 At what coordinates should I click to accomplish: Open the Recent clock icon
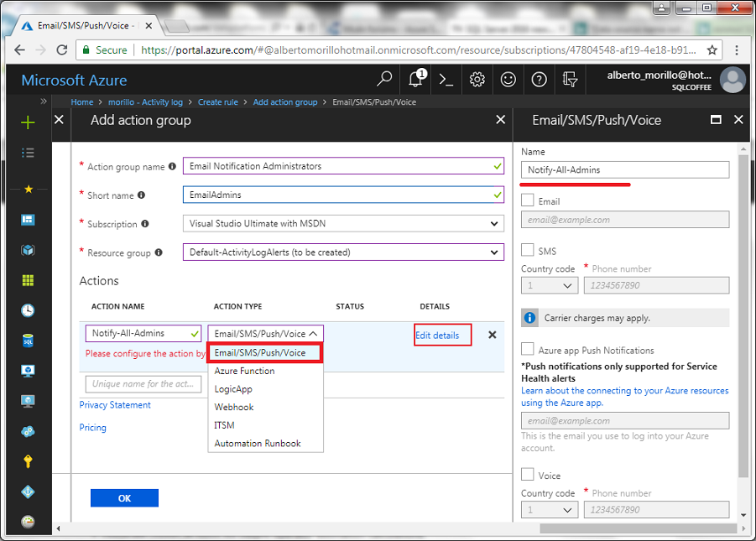[28, 310]
